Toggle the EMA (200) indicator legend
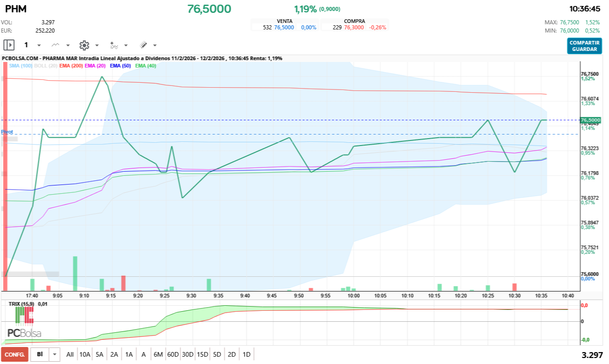 tap(71, 66)
